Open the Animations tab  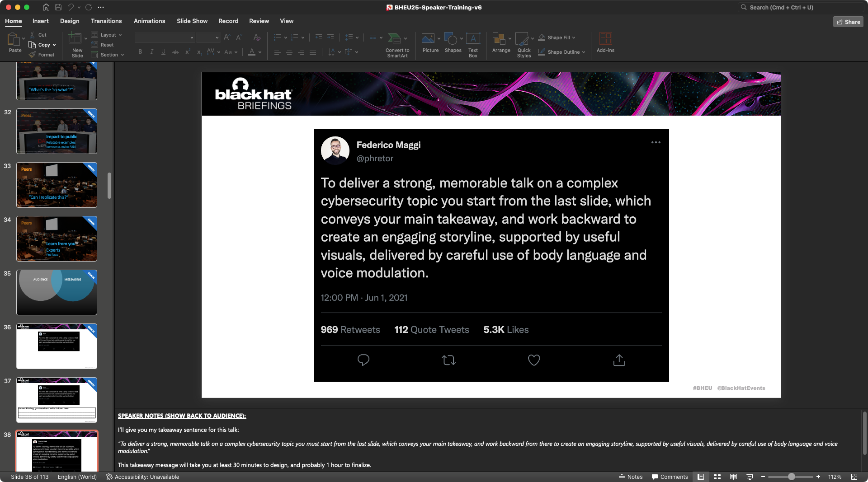(x=149, y=21)
